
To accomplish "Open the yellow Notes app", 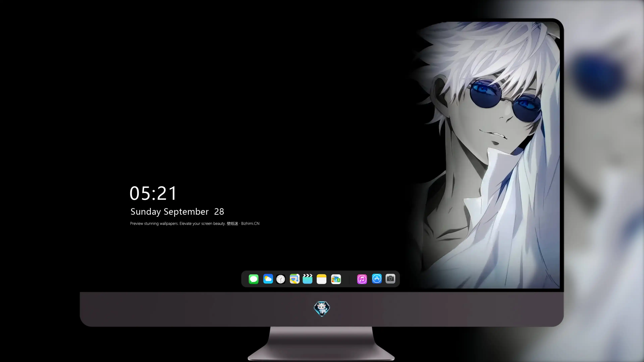I will [x=321, y=279].
